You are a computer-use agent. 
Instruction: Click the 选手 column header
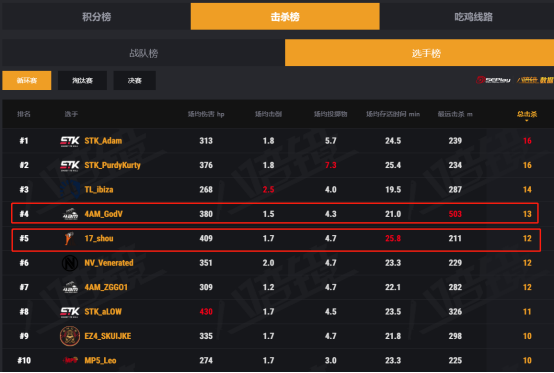click(x=71, y=114)
